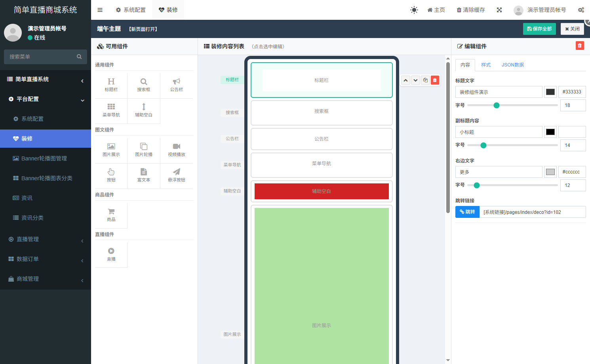Open subtitle black color swatch
Image resolution: width=590 pixels, height=364 pixels.
point(550,132)
